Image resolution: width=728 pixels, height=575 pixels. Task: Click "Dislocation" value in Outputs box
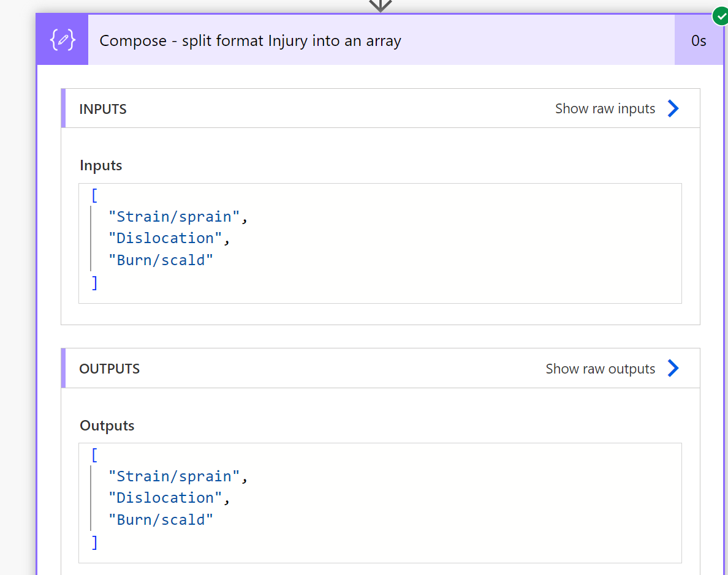tap(165, 498)
